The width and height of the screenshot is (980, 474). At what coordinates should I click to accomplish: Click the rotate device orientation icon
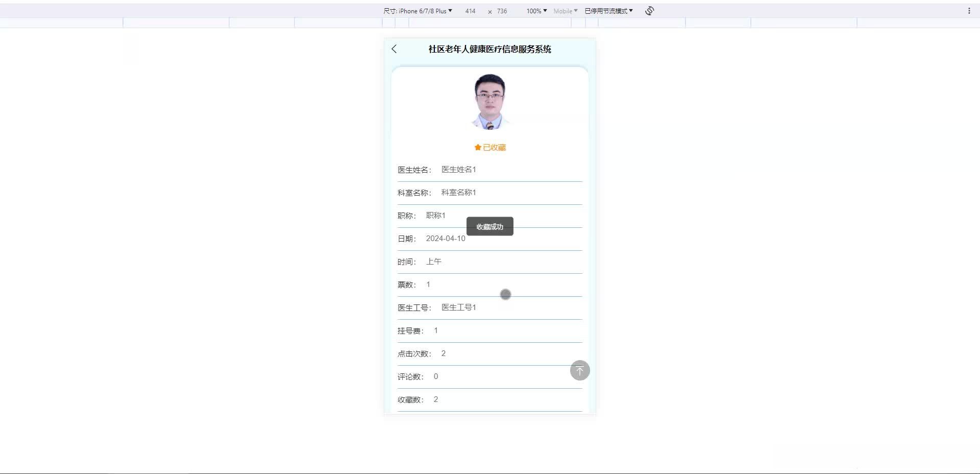(x=649, y=10)
